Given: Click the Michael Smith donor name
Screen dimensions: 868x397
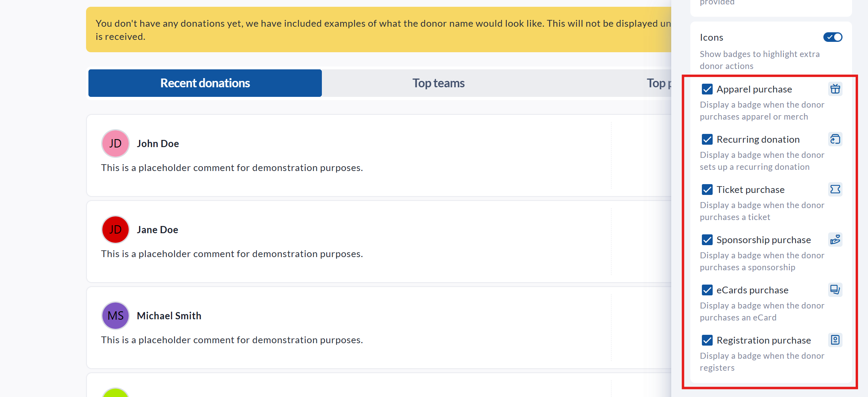Looking at the screenshot, I should (169, 316).
